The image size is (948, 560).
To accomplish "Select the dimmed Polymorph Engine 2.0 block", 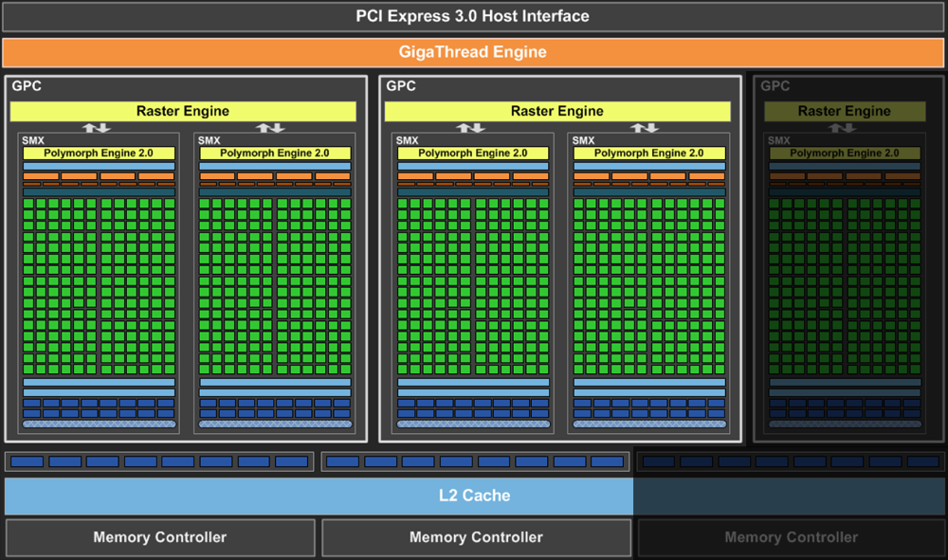I will tap(845, 153).
